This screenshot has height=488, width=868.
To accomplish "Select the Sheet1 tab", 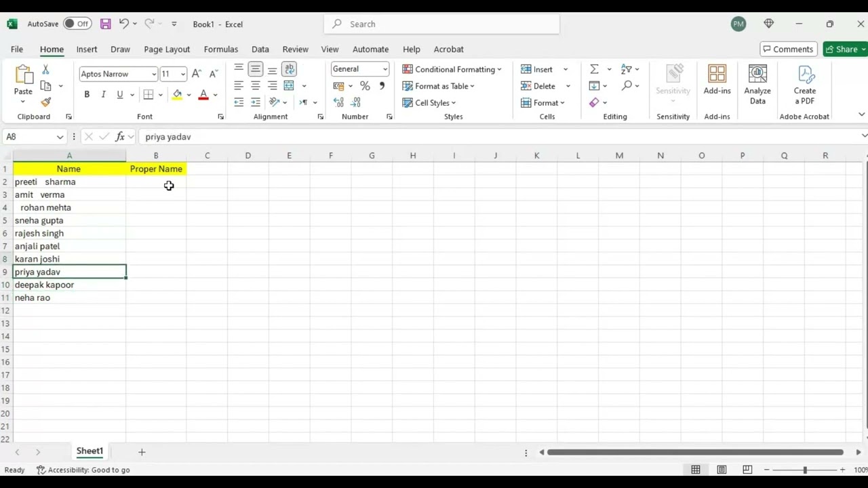I will click(90, 451).
